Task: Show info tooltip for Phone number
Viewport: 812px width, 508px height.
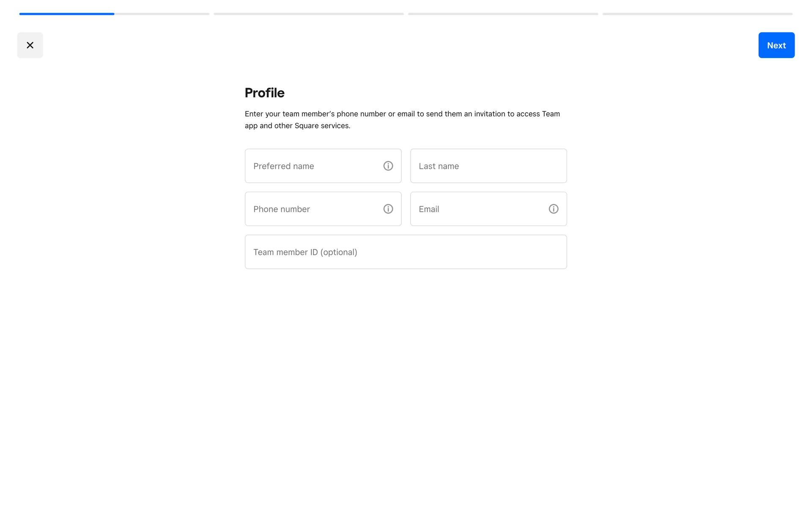Action: pos(388,209)
